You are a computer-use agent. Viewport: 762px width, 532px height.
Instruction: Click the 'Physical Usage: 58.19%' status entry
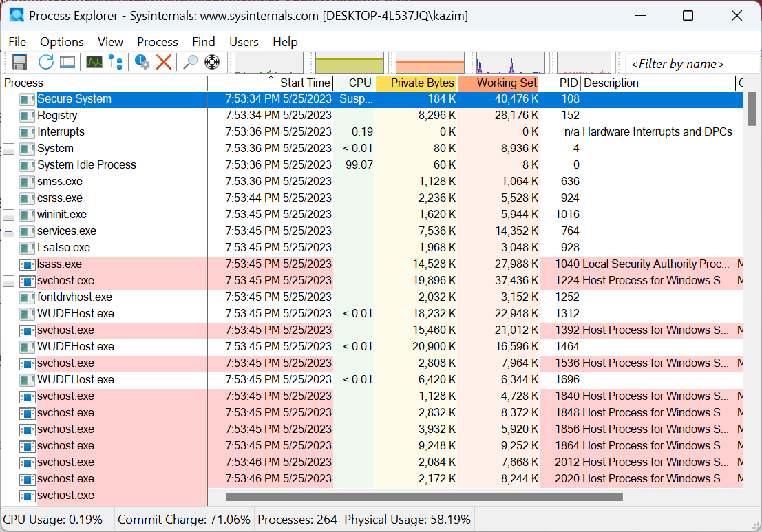click(408, 520)
